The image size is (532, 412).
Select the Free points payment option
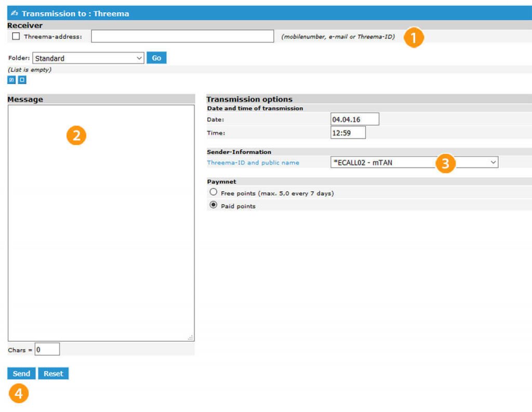tap(213, 192)
